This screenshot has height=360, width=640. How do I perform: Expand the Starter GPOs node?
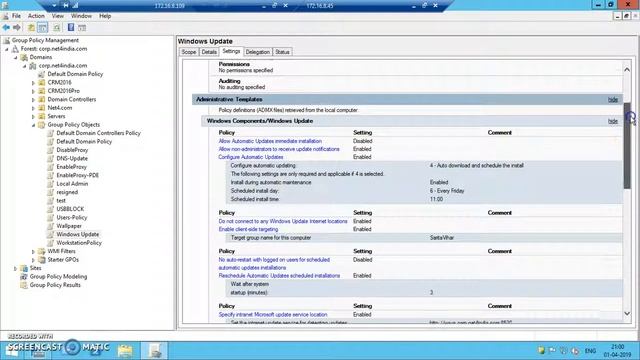coord(33,260)
